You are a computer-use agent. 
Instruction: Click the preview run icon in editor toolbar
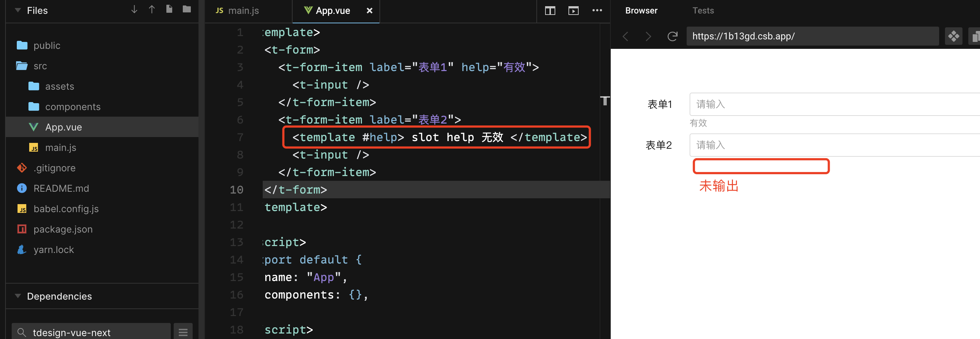pos(573,11)
